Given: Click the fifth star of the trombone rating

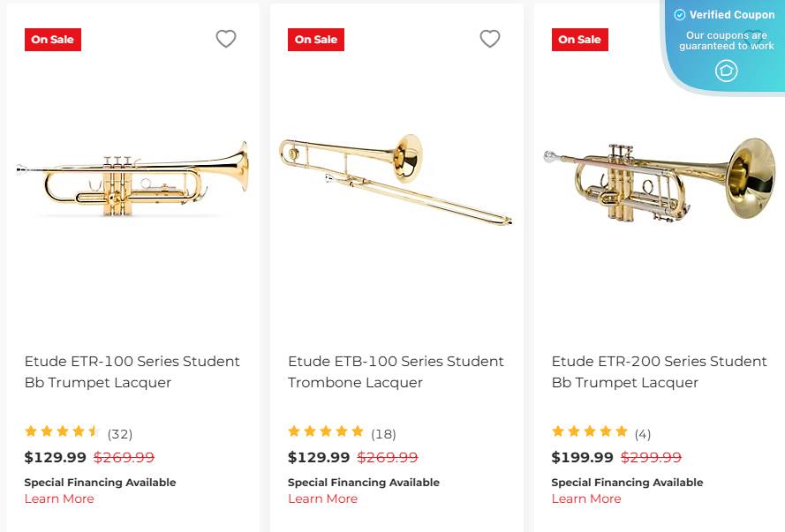Looking at the screenshot, I should 358,431.
